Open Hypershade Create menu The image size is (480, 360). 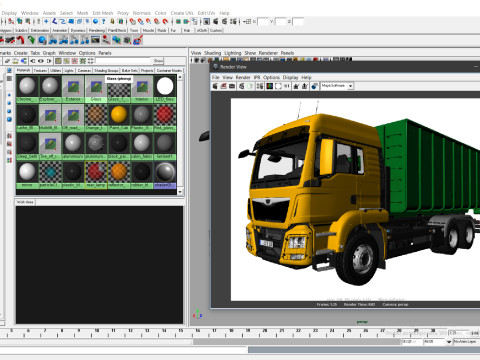[21, 53]
